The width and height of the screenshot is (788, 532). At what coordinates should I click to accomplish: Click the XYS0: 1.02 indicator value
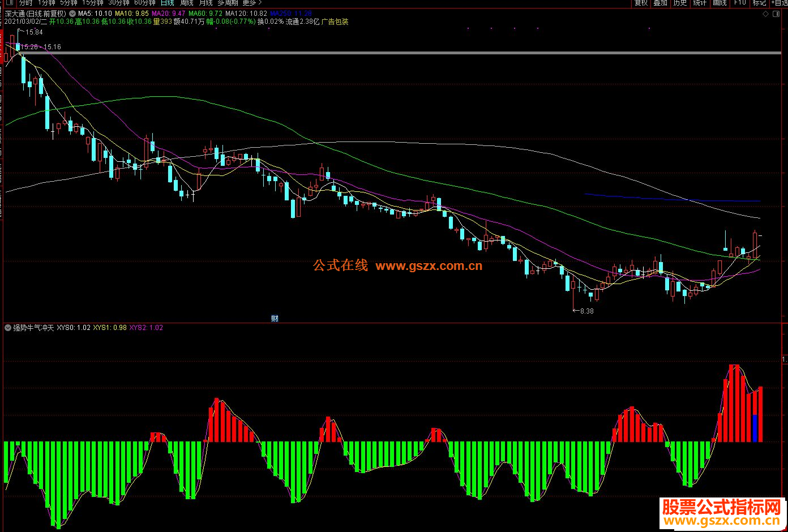pos(74,327)
